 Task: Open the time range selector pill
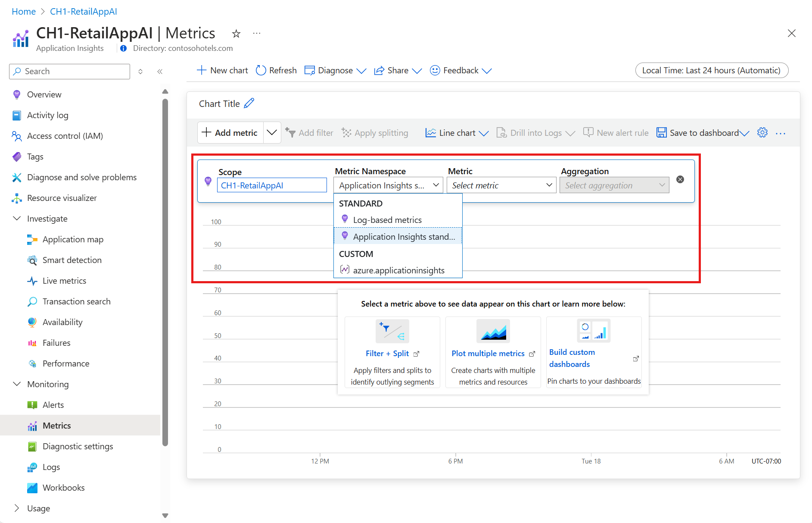(711, 70)
